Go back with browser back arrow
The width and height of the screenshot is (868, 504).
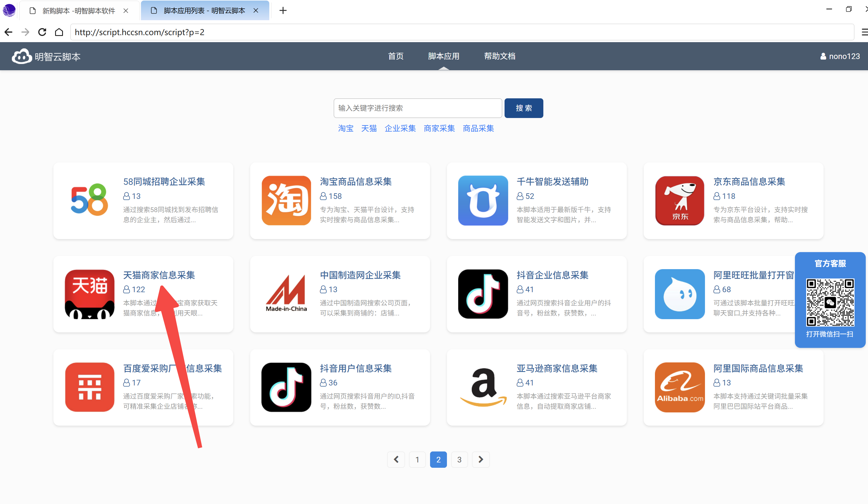coord(9,32)
